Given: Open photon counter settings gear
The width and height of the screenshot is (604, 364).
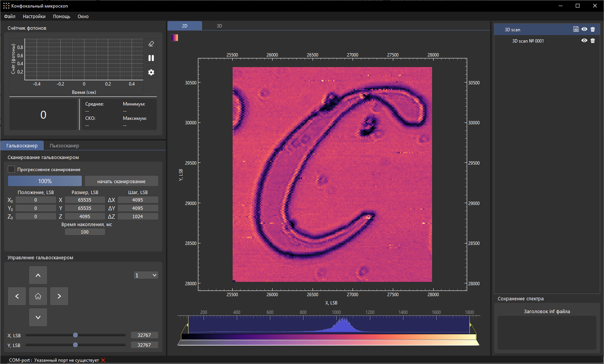Looking at the screenshot, I should click(x=151, y=72).
